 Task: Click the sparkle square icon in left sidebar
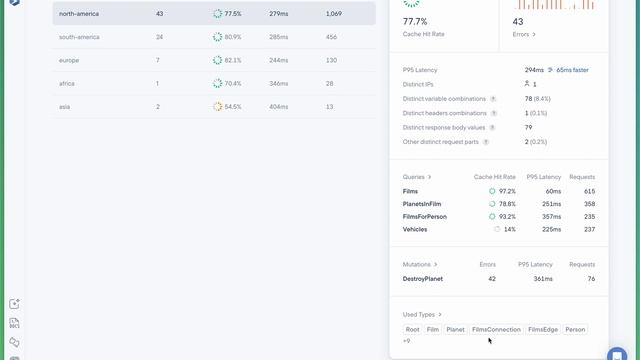14,304
